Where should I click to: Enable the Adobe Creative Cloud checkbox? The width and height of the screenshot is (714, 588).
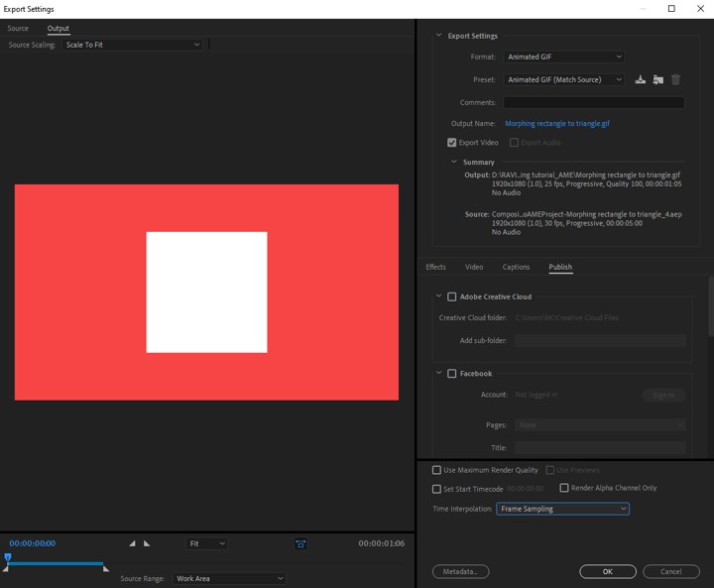452,296
